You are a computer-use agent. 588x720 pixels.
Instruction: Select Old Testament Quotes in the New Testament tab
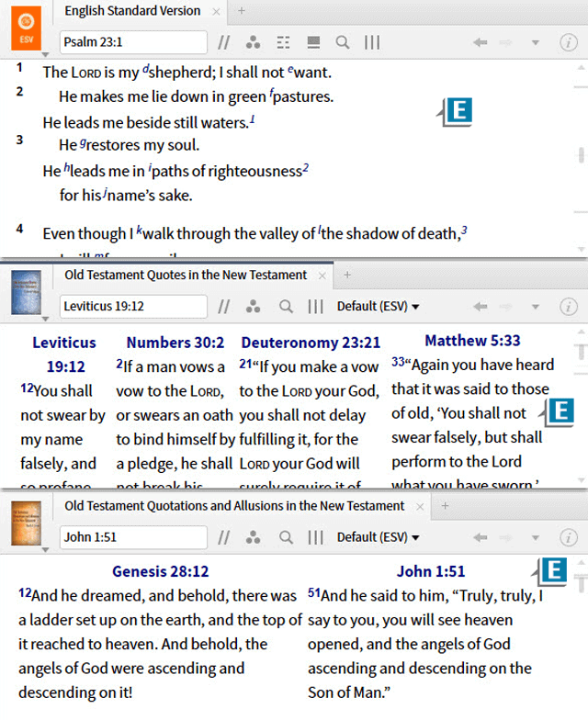[186, 275]
